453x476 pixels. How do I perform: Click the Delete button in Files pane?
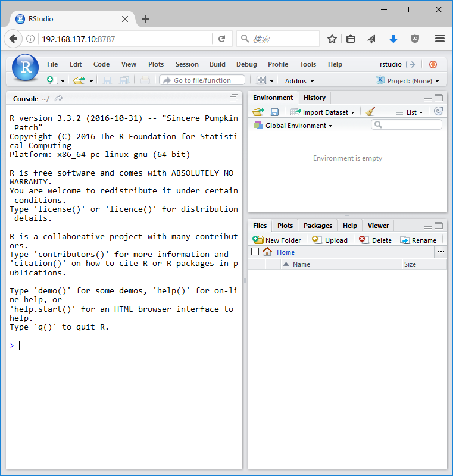point(375,240)
